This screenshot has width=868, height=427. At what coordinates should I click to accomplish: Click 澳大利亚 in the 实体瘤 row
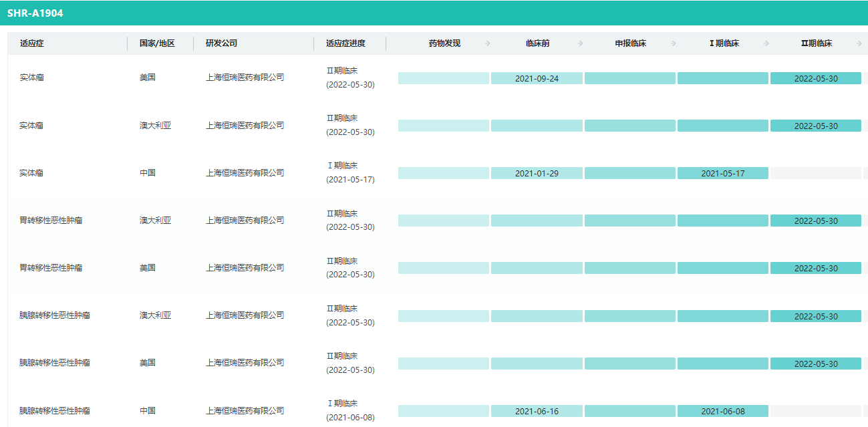pyautogui.click(x=155, y=125)
